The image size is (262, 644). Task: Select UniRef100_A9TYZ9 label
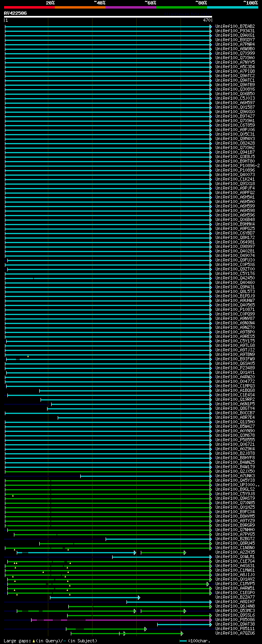pyautogui.click(x=235, y=521)
